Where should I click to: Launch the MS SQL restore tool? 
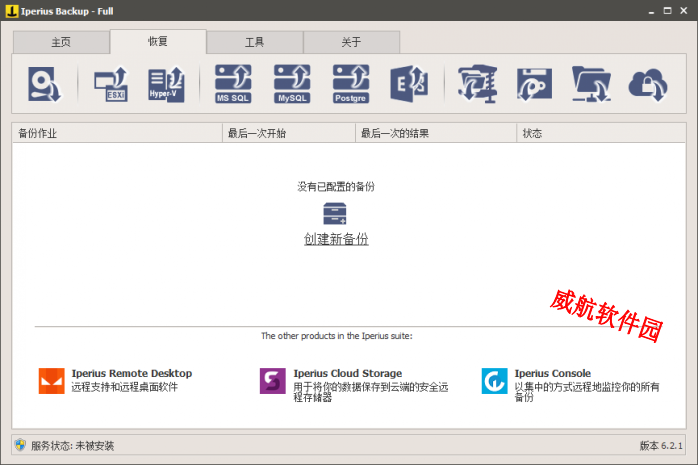234,84
